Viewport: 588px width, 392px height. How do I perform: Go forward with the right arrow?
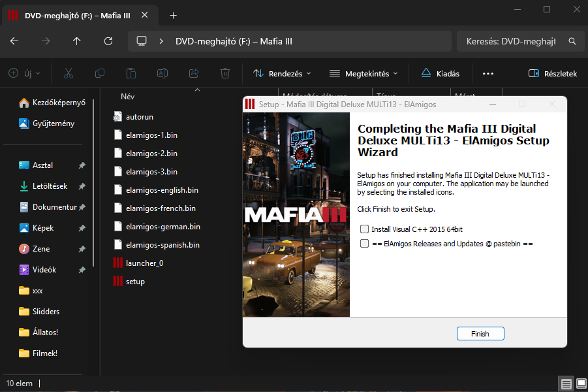(46, 41)
